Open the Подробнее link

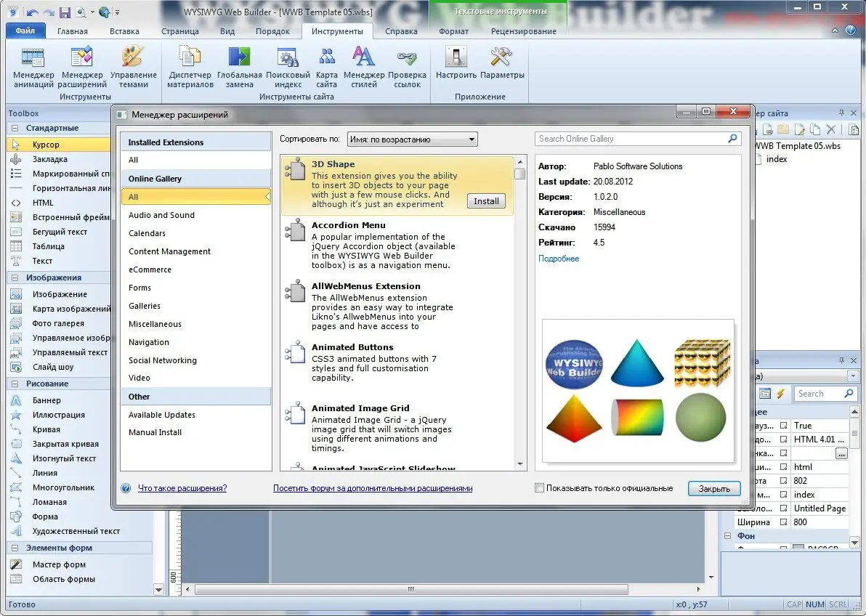coord(559,259)
